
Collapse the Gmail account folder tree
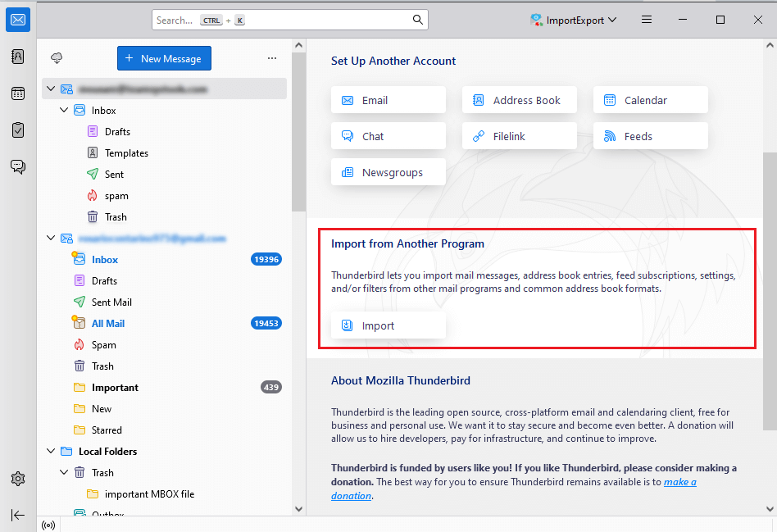51,238
